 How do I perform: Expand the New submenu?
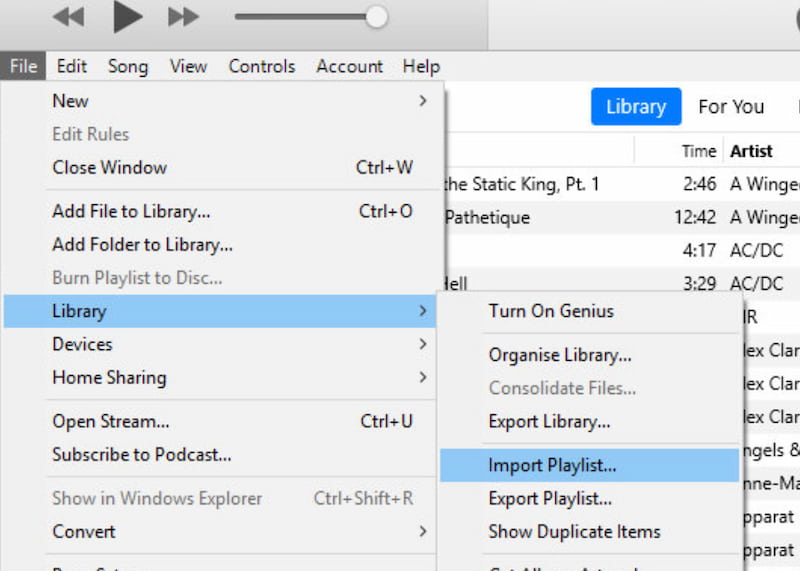pyautogui.click(x=220, y=101)
